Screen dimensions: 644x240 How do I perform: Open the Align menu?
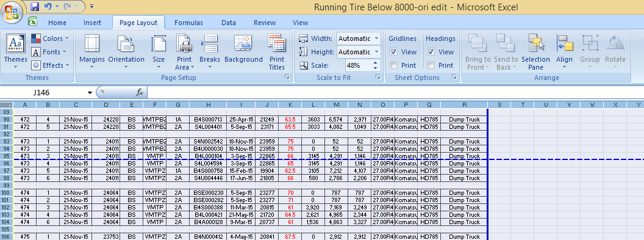pos(564,51)
